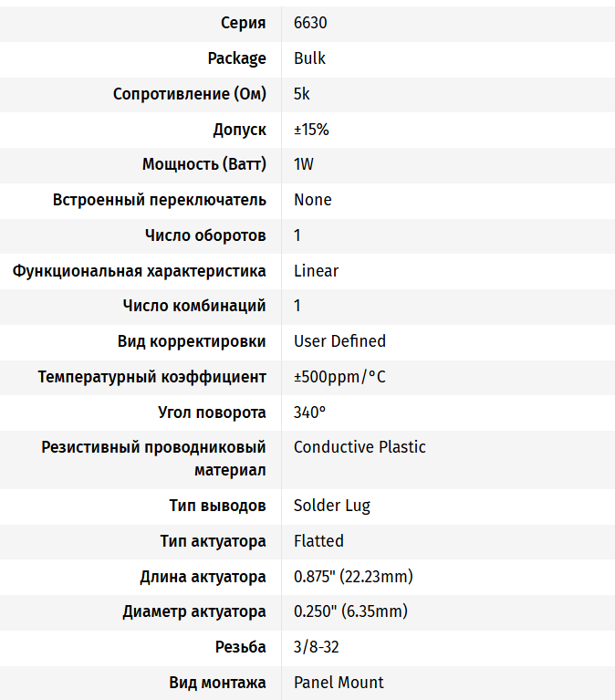Select the Package value Bulk

coord(309,58)
